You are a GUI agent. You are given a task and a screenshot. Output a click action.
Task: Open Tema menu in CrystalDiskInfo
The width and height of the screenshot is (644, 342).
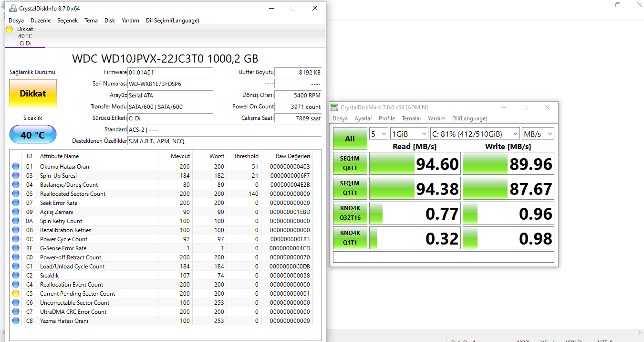[x=91, y=21]
